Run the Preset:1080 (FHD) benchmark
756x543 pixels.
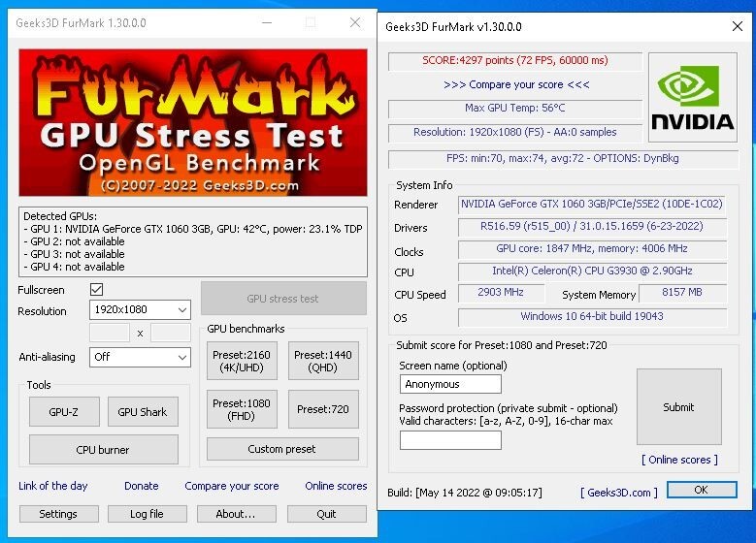click(x=242, y=409)
